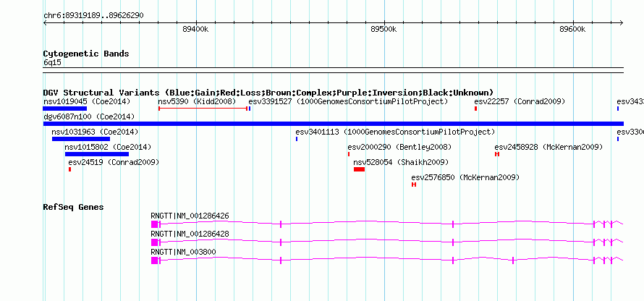Select the red esv2000290 loss marker

tap(349, 154)
